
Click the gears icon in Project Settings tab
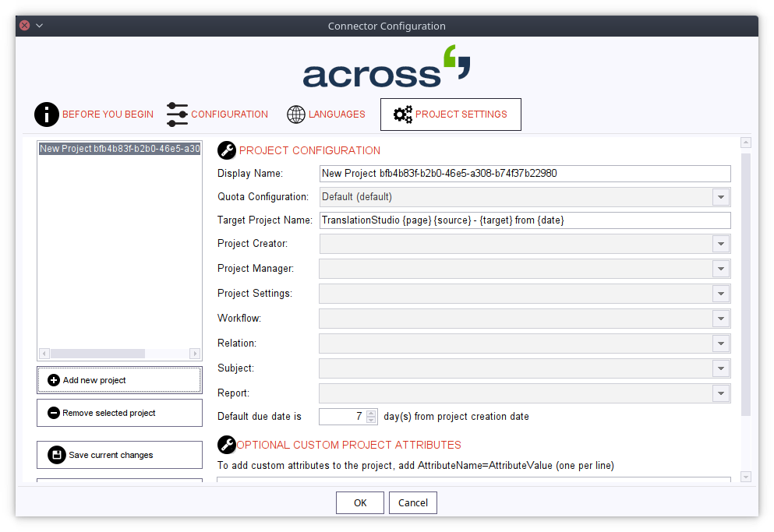point(403,115)
